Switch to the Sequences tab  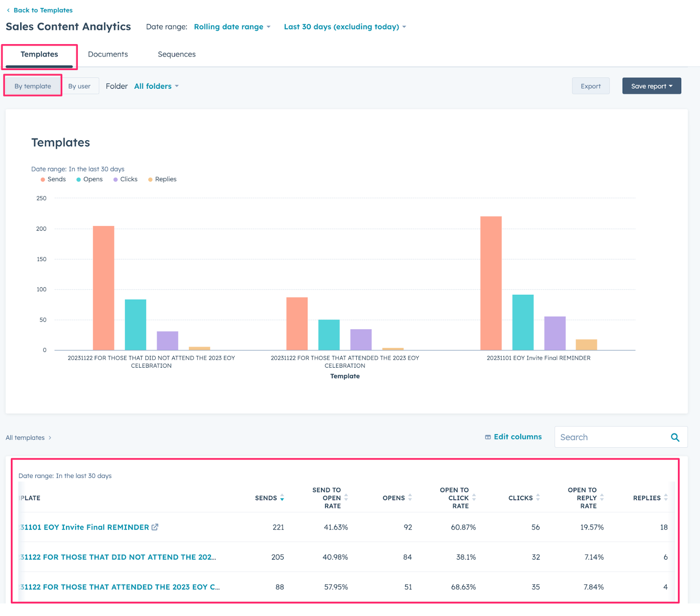(177, 54)
